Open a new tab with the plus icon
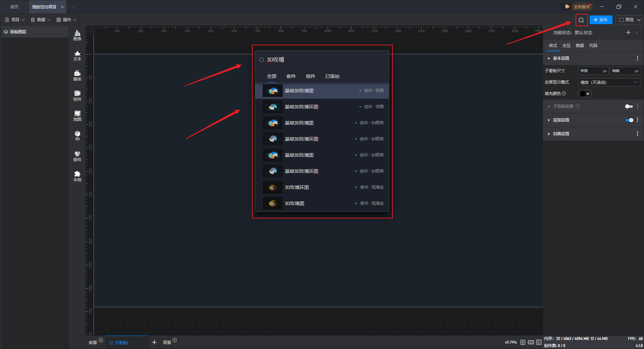 pos(73,7)
